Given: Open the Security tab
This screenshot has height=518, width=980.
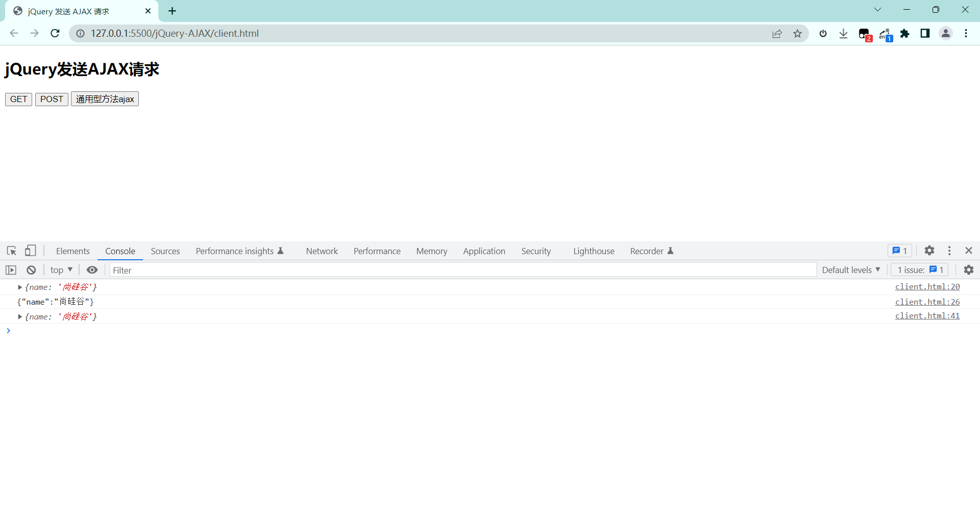Looking at the screenshot, I should click(536, 251).
